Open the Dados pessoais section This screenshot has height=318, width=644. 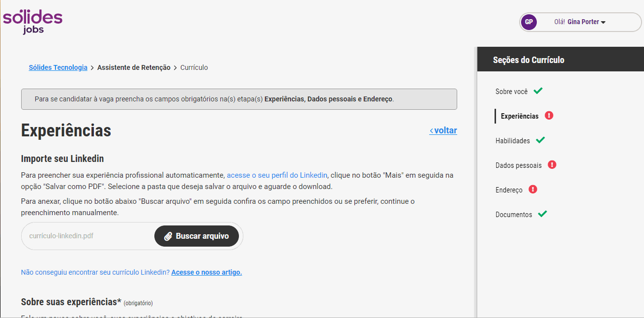(x=519, y=165)
